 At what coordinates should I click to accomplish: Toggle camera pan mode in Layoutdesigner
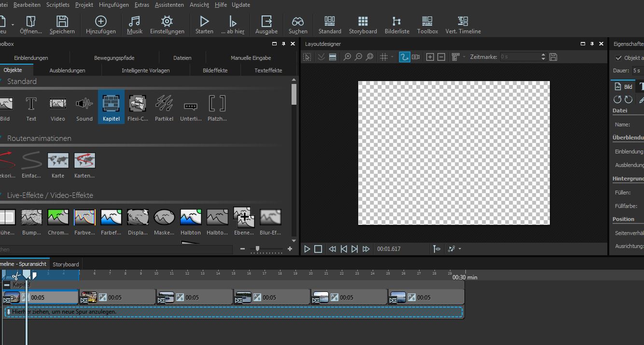416,57
